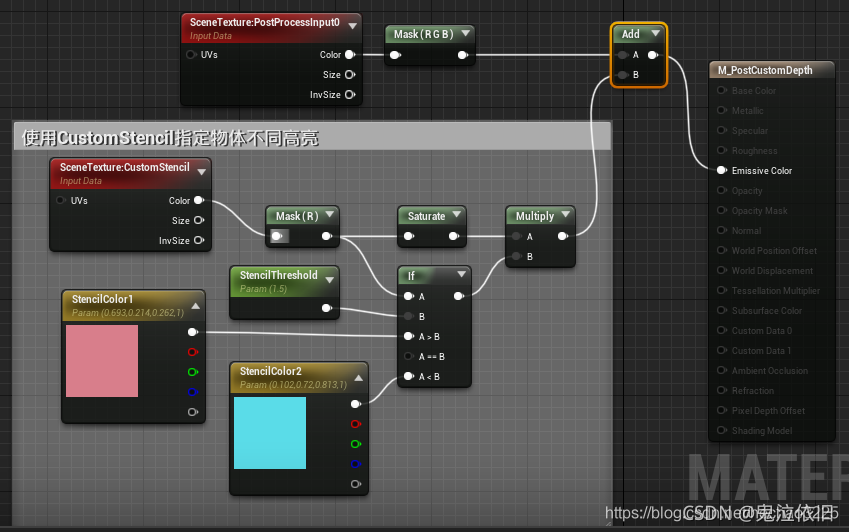Click the A == B input pin of If node

click(409, 356)
